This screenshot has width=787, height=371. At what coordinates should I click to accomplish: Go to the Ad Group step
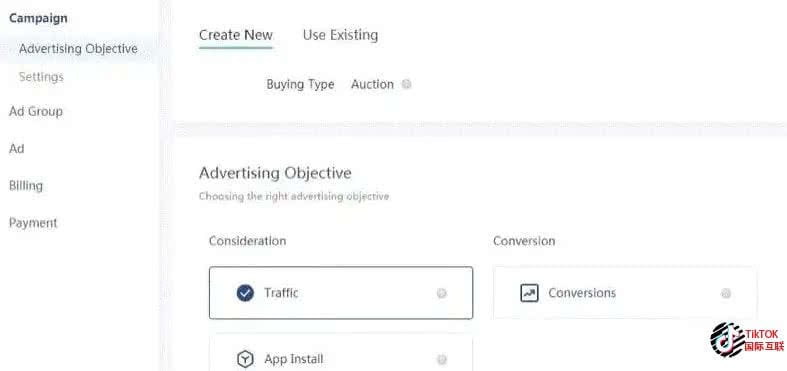pyautogui.click(x=36, y=111)
